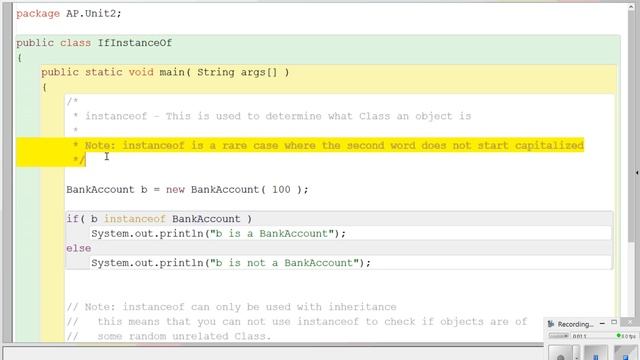
Task: Click the 'else' keyword
Action: [x=79, y=248]
